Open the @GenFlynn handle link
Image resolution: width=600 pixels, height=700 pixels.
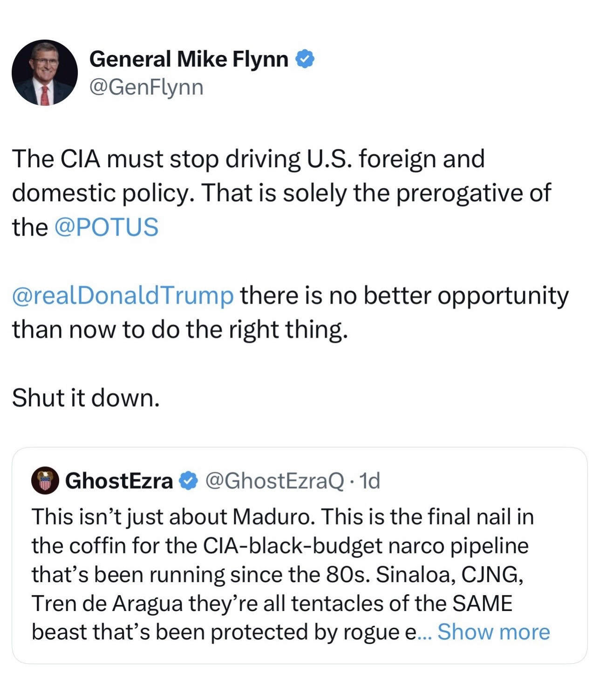(146, 87)
